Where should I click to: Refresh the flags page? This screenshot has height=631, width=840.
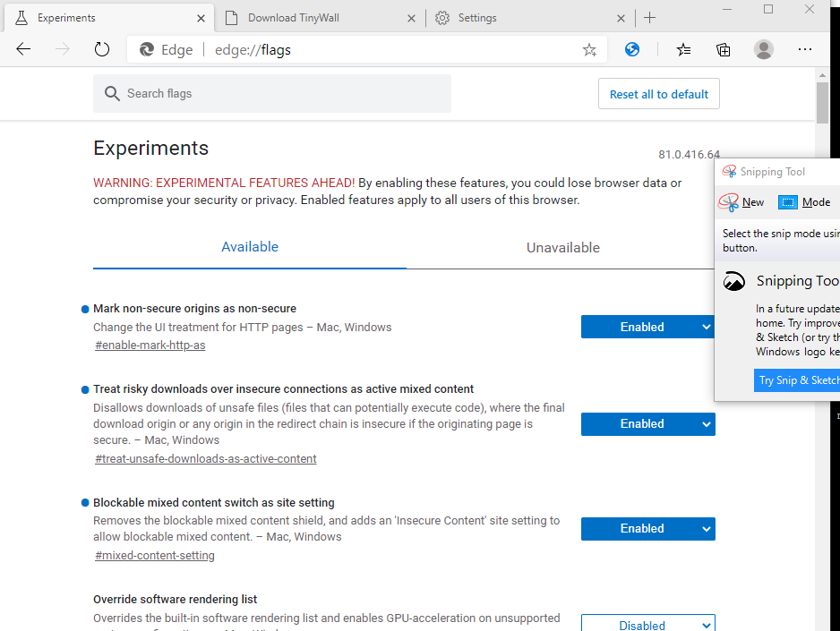(102, 50)
